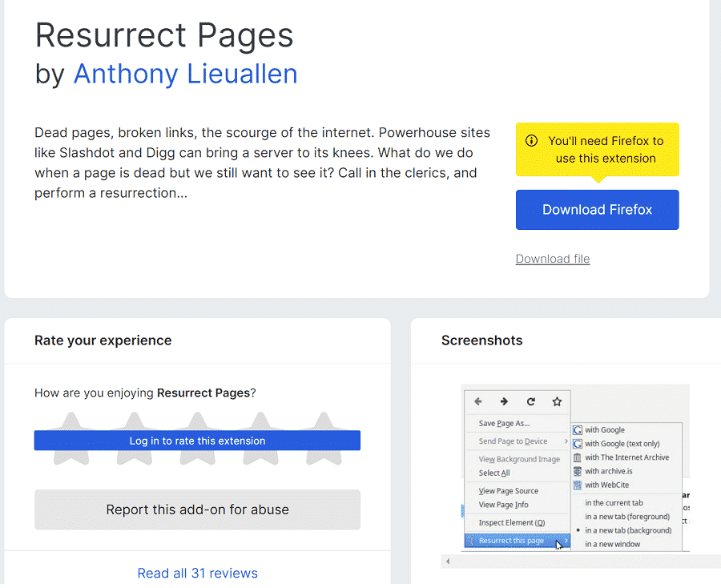This screenshot has height=588, width=721.
Task: Click the Download Firefox button
Action: point(597,210)
